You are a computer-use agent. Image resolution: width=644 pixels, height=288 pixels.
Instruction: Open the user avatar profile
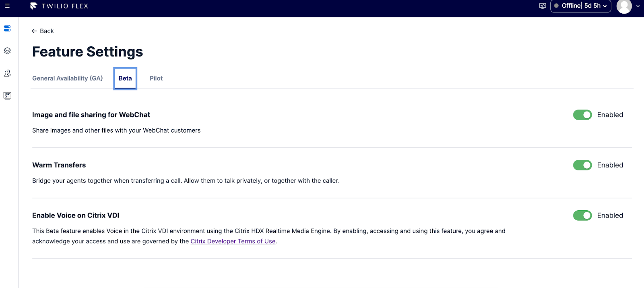(624, 6)
